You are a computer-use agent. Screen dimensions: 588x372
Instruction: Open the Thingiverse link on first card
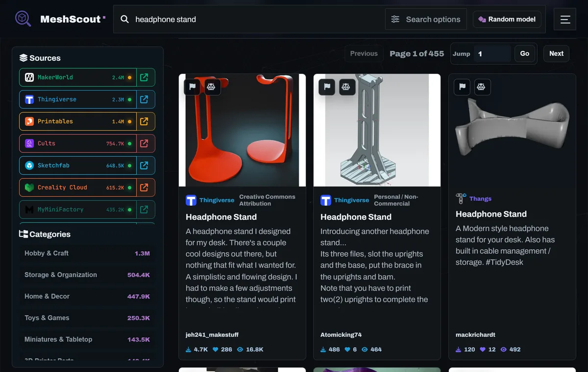217,200
